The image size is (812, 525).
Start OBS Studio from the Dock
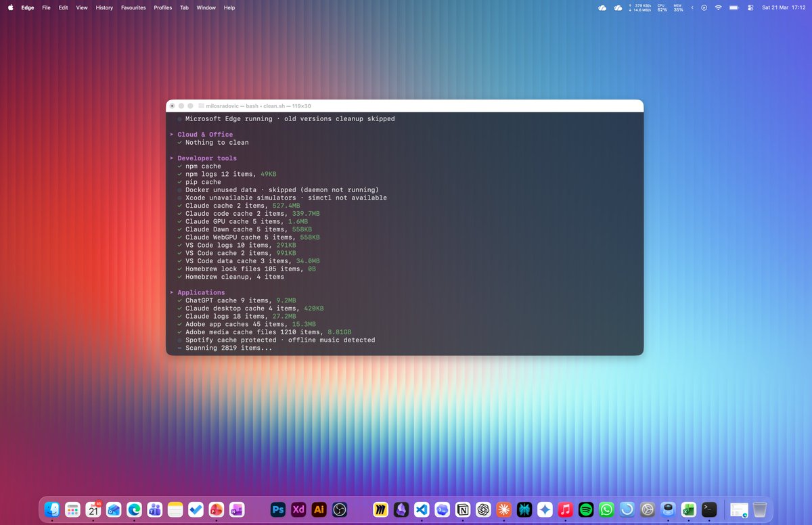340,509
